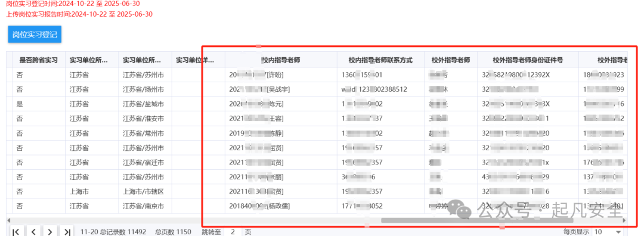This screenshot has width=644, height=236.
Task: Select the 江苏省/宿迁市 cell
Action: pos(145,163)
